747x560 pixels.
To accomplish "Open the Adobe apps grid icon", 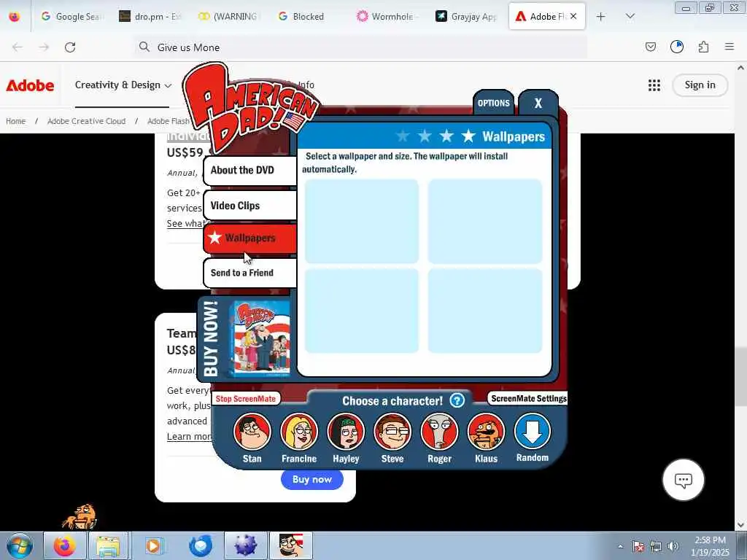I will (x=654, y=85).
